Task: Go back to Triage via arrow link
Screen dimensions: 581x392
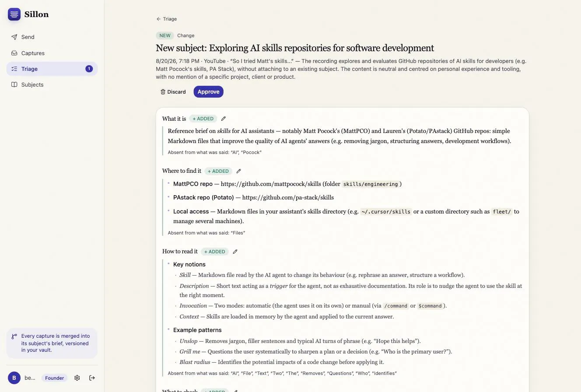Action: [167, 19]
